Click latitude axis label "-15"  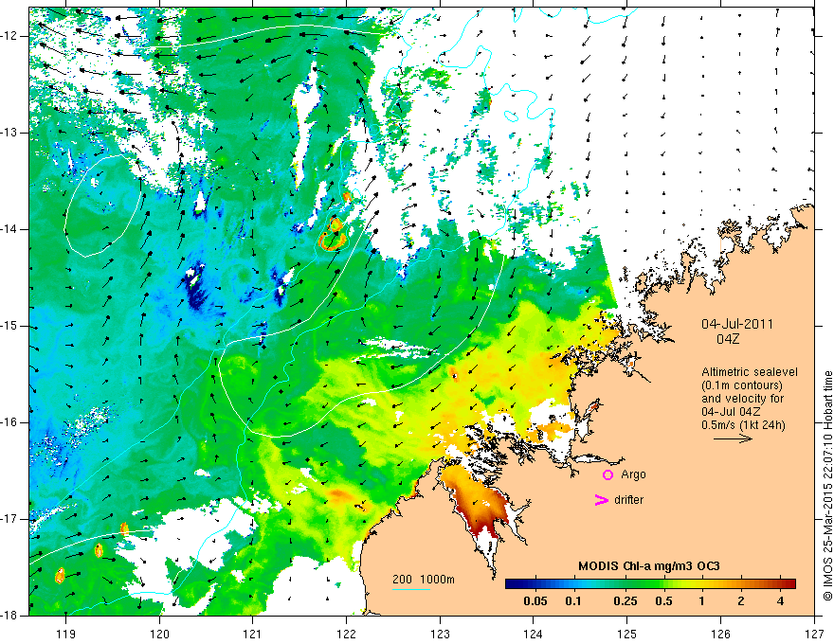[10, 326]
